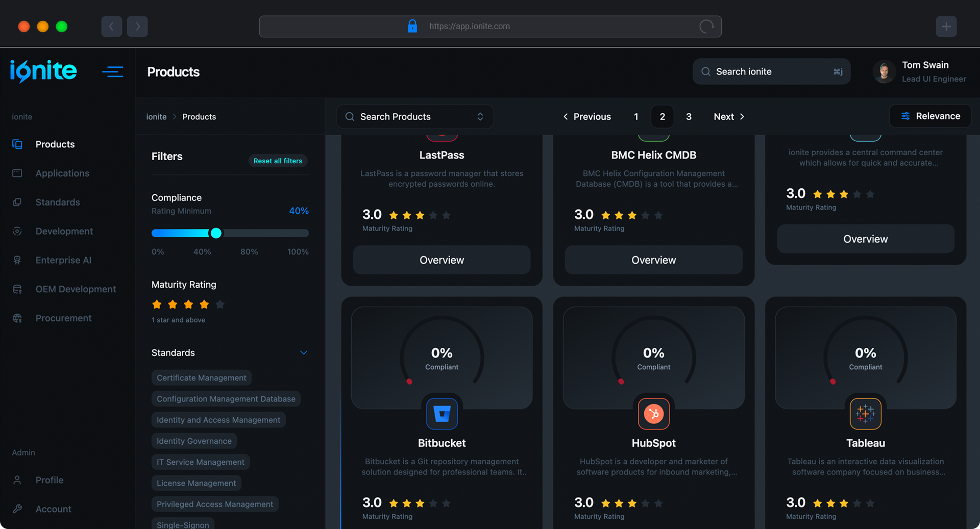Go to Next results page
The width and height of the screenshot is (980, 529).
(x=729, y=117)
